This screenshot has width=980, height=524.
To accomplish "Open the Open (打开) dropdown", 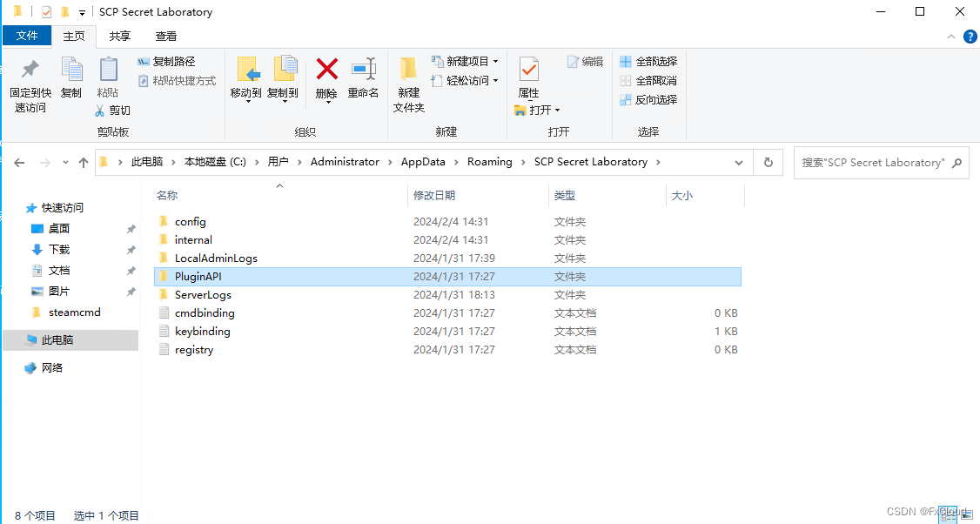I will tap(537, 110).
